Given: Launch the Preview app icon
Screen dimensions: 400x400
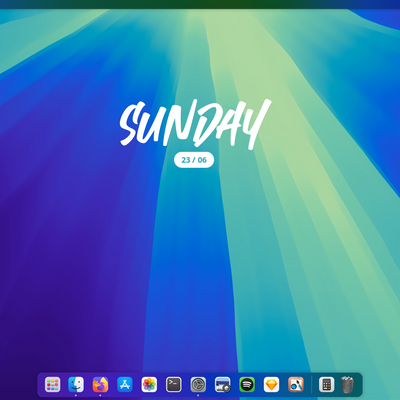Looking at the screenshot, I should (223, 385).
